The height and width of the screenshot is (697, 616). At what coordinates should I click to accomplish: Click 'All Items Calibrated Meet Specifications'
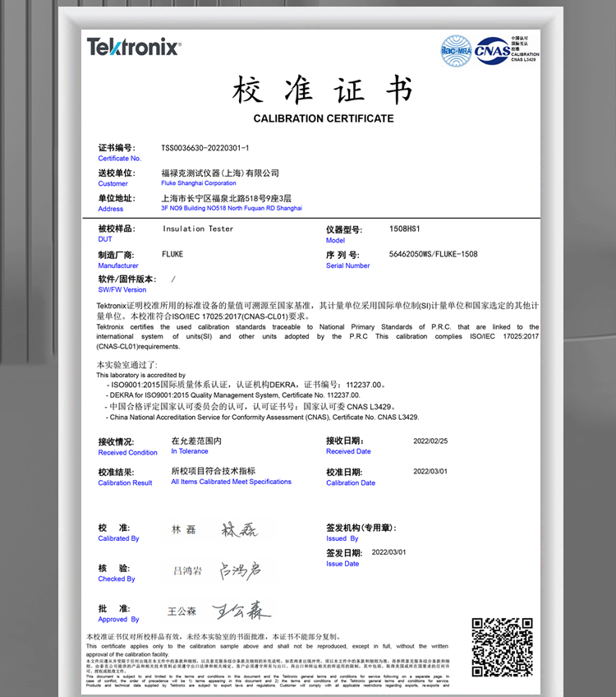pyautogui.click(x=232, y=482)
